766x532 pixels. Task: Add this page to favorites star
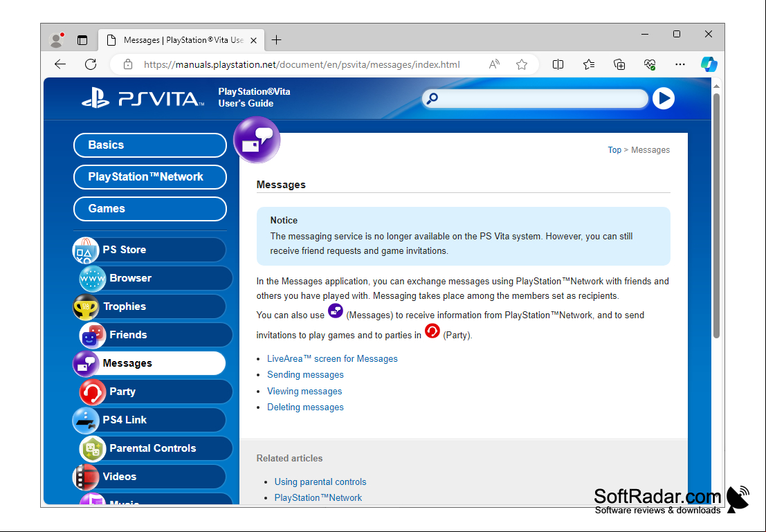522,64
